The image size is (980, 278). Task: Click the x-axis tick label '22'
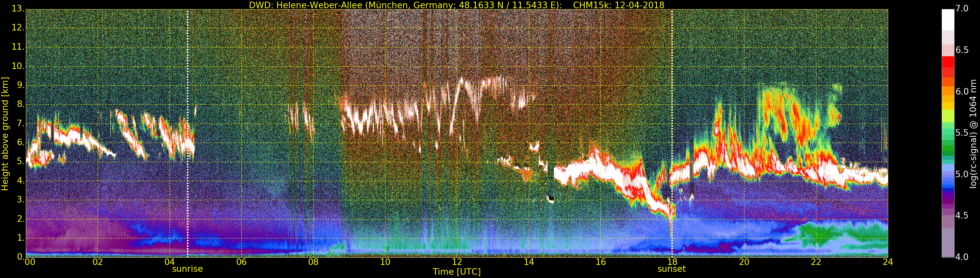(x=816, y=262)
